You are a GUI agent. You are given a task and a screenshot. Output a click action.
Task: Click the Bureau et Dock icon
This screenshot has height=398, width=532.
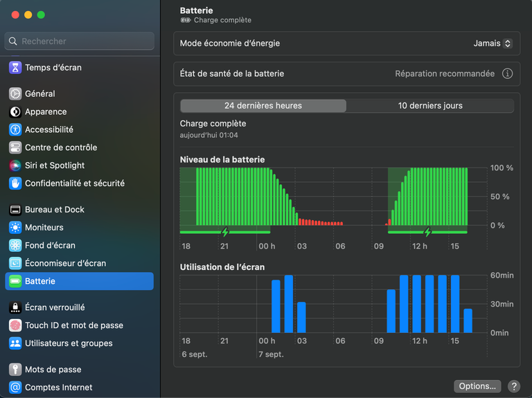click(x=15, y=210)
